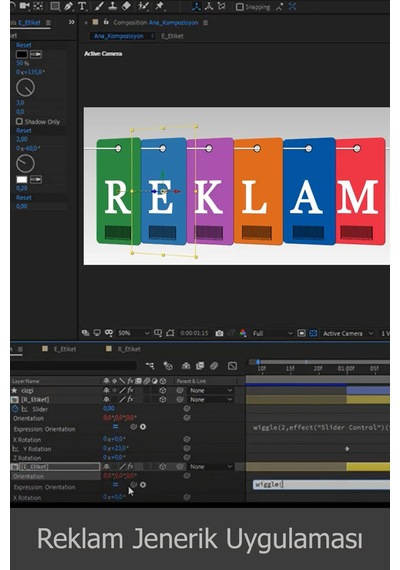Switch to Local Axis mode
The height and width of the screenshot is (570, 400).
(x=196, y=6)
